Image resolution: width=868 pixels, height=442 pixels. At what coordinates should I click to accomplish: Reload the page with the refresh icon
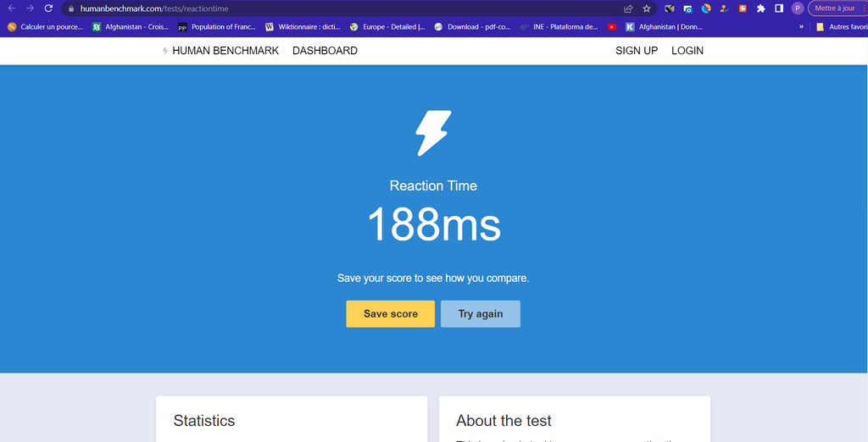48,8
